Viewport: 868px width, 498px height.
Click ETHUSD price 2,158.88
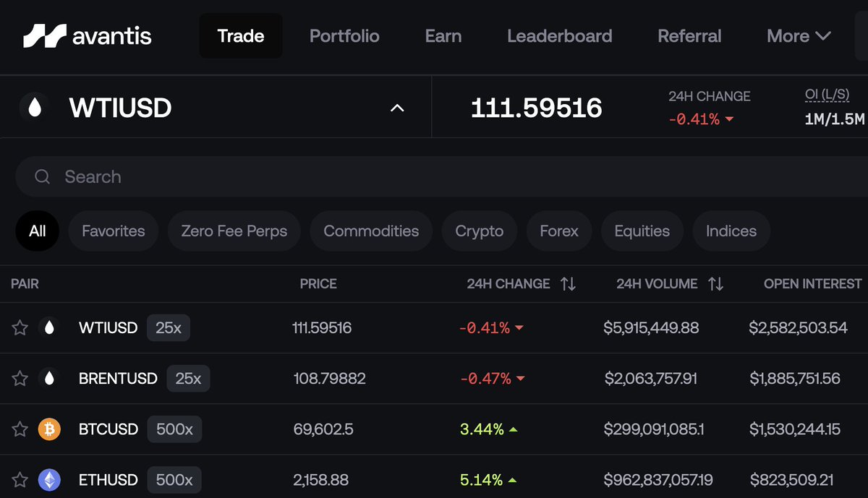click(x=320, y=479)
